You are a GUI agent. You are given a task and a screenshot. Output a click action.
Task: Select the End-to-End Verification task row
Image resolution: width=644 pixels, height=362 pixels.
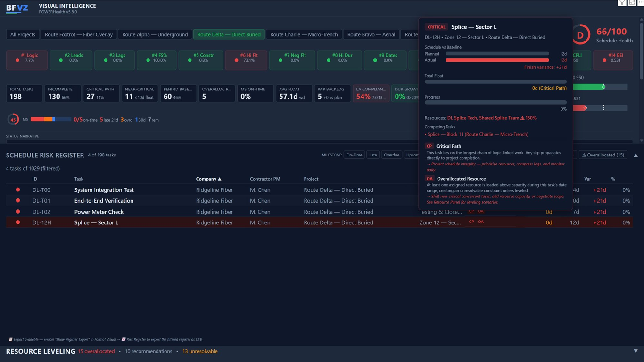[104, 201]
